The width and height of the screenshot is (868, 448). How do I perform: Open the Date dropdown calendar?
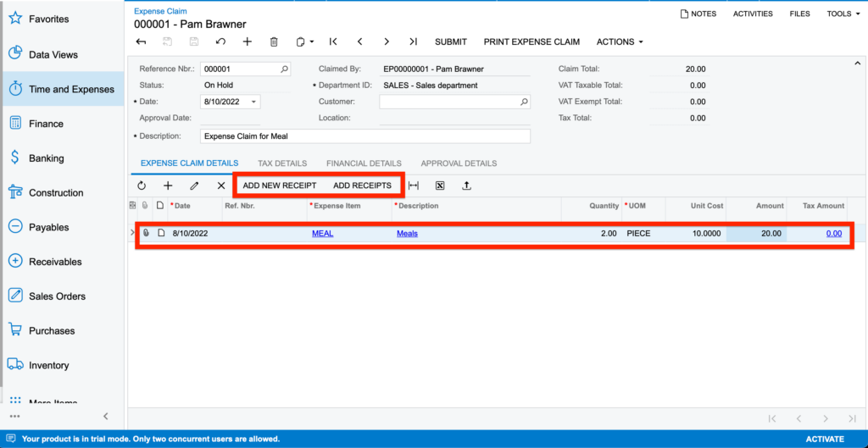click(x=253, y=102)
